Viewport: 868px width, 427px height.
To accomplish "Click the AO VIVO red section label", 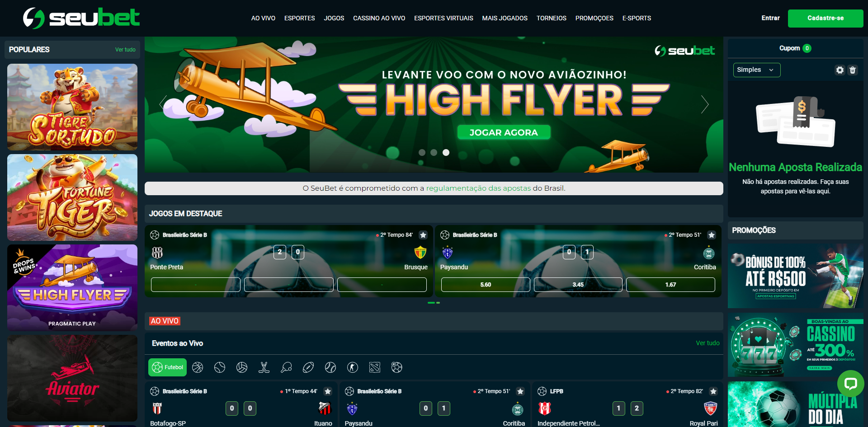I will coord(165,321).
